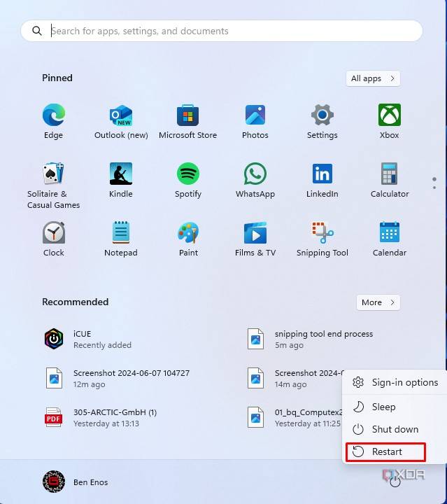
Task: Expand the All apps list
Action: click(373, 78)
